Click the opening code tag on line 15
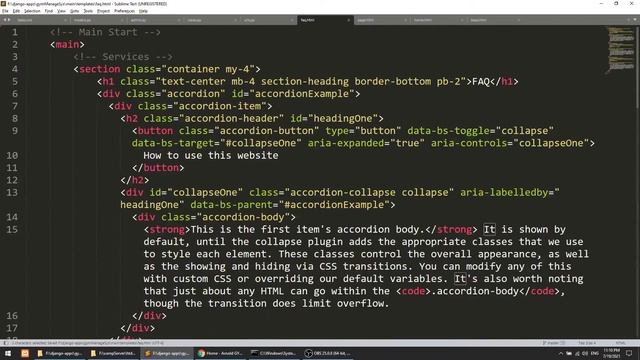The image size is (640, 360). [x=413, y=291]
